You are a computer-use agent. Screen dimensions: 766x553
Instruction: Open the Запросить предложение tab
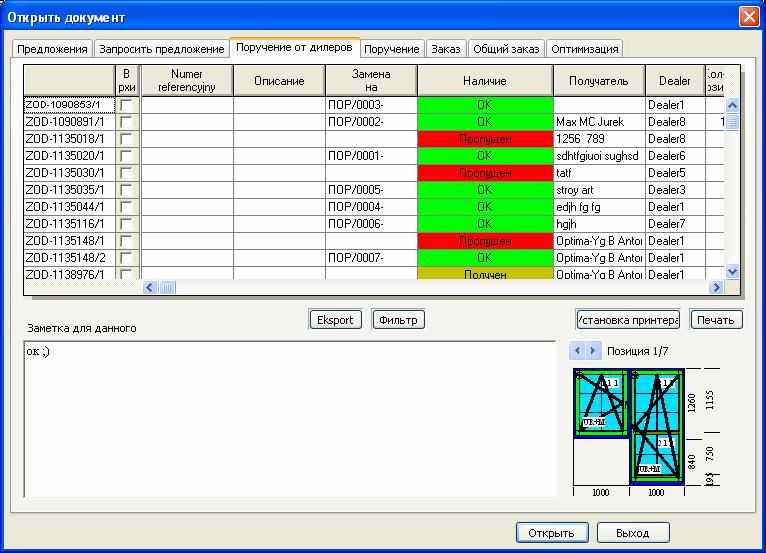click(162, 49)
